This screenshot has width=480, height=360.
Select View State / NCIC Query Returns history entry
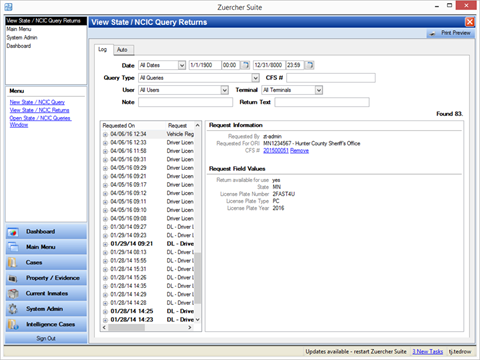click(46, 21)
